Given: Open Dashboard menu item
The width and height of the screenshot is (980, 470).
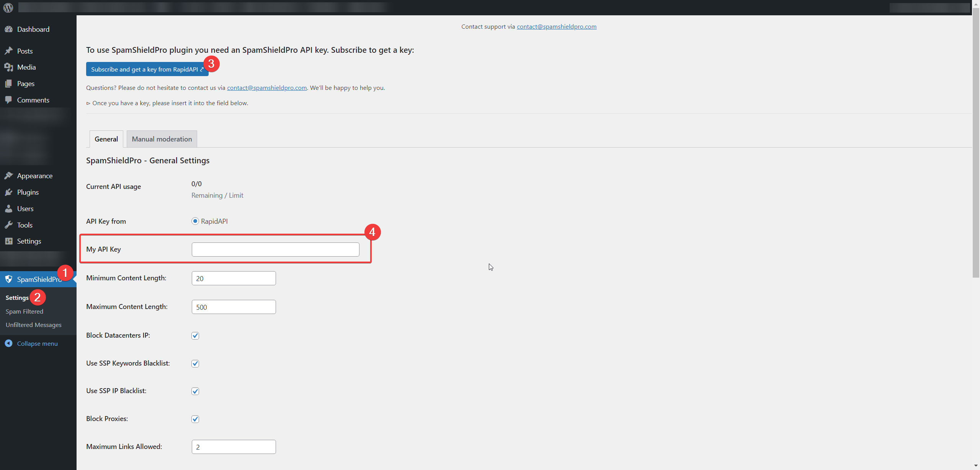Looking at the screenshot, I should 38,29.
